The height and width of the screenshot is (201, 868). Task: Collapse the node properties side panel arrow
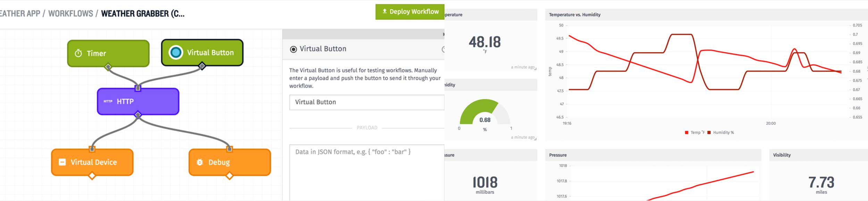click(x=443, y=34)
